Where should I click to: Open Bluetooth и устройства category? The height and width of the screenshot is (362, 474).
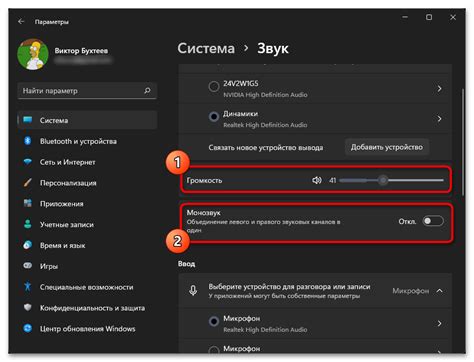point(87,141)
